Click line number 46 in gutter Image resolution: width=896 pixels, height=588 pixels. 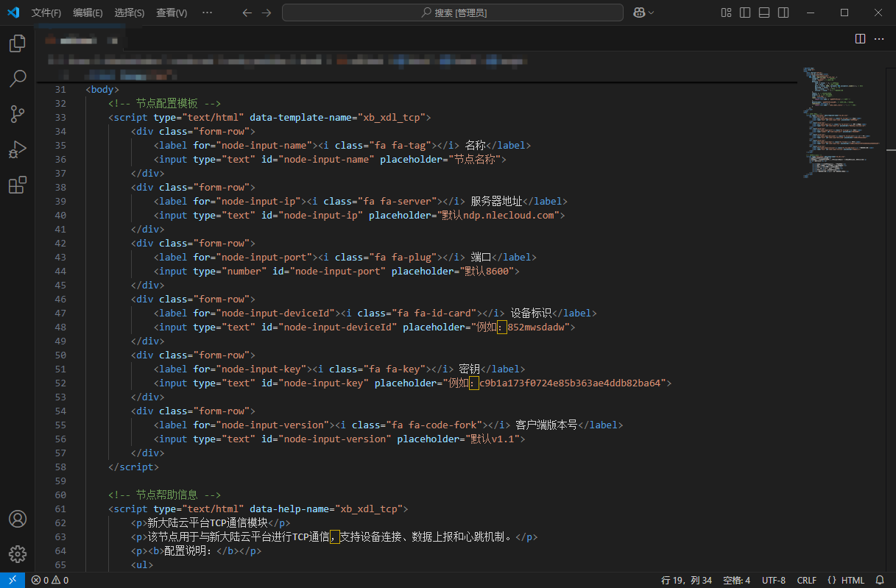click(x=60, y=299)
